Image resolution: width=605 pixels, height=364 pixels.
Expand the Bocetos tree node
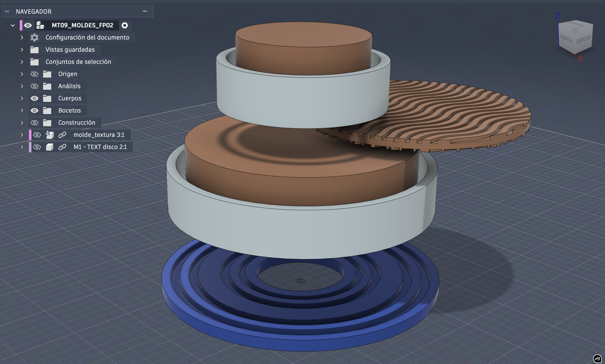click(x=22, y=111)
